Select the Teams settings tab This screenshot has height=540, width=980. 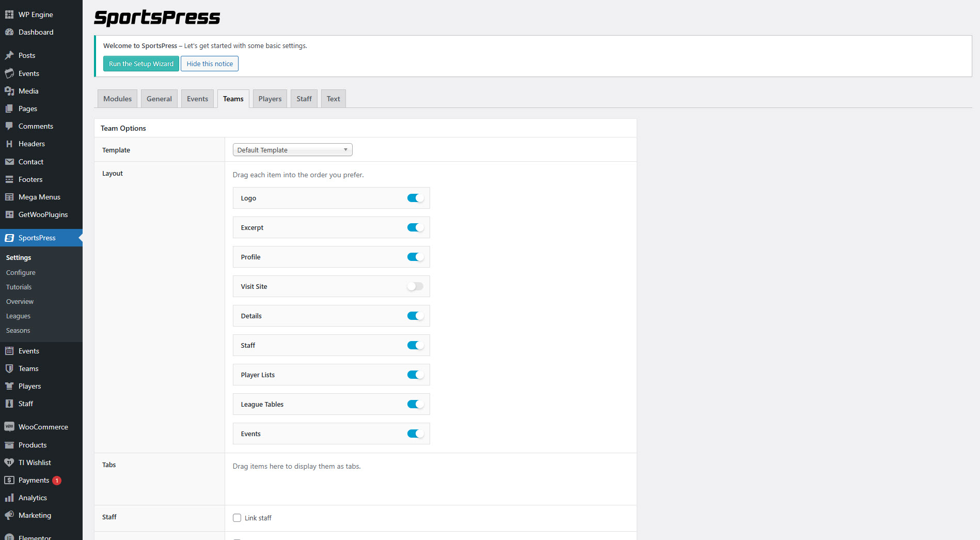233,99
